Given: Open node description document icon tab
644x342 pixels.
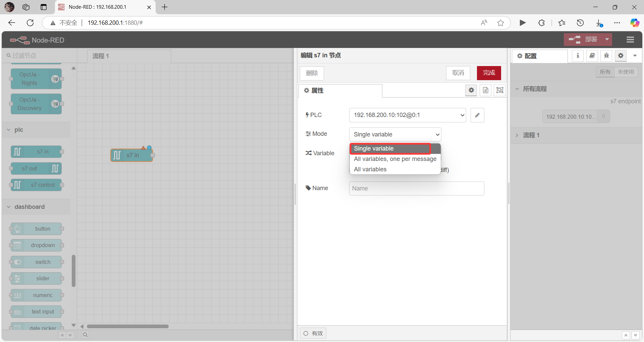Looking at the screenshot, I should coord(486,90).
